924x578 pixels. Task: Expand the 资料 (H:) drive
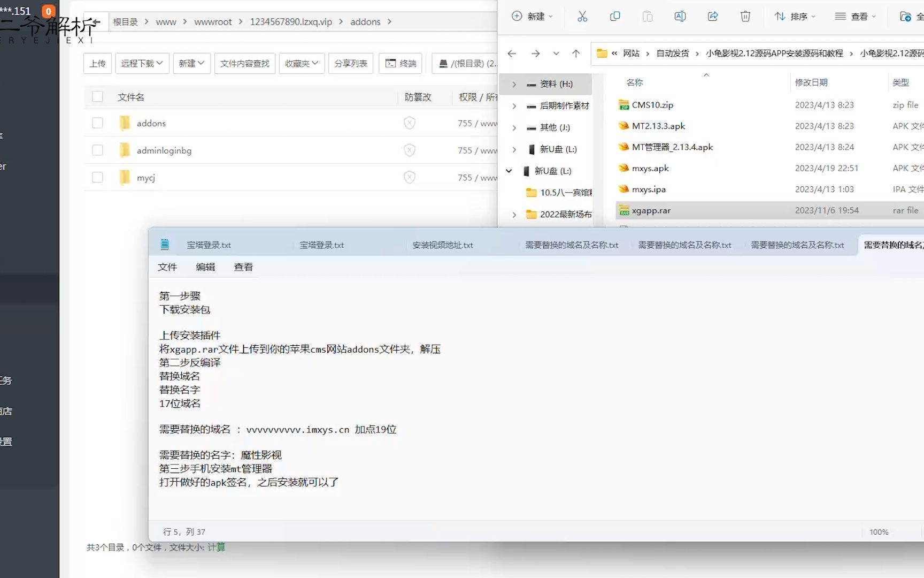(x=514, y=84)
